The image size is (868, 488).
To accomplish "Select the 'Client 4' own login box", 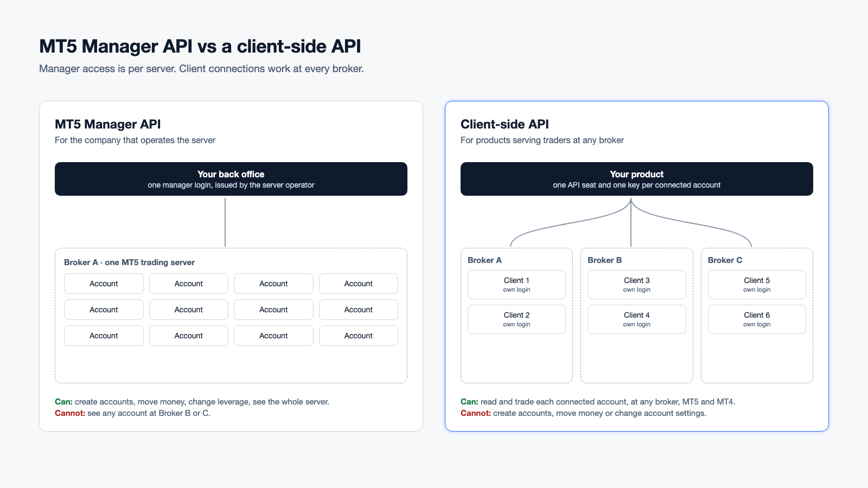I will (x=637, y=319).
